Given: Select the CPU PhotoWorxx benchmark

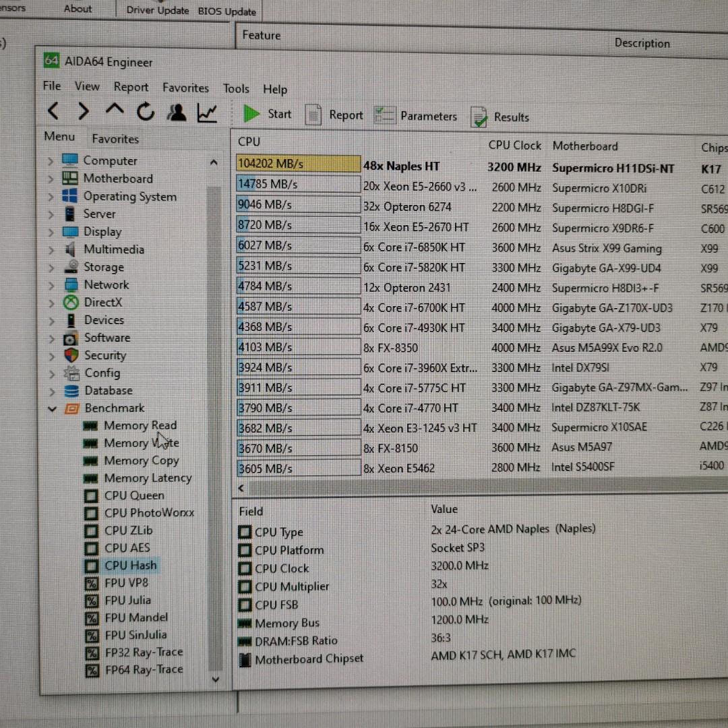Looking at the screenshot, I should pyautogui.click(x=149, y=512).
